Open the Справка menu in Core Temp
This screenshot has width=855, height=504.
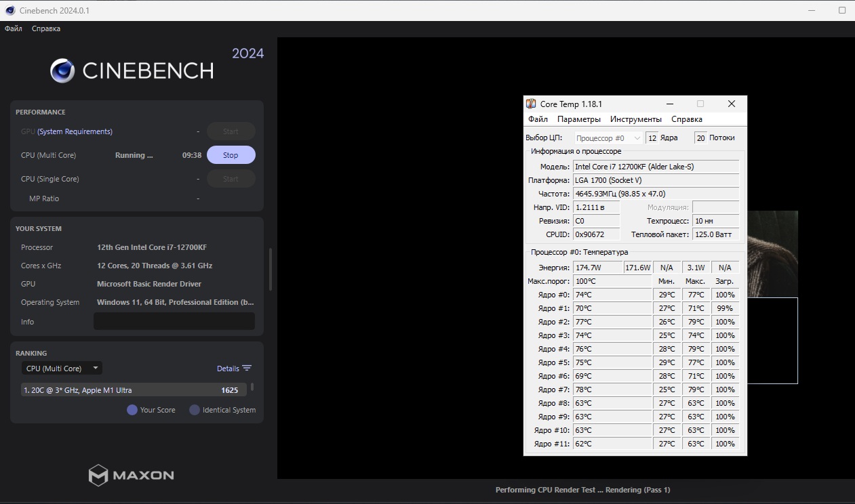point(687,119)
